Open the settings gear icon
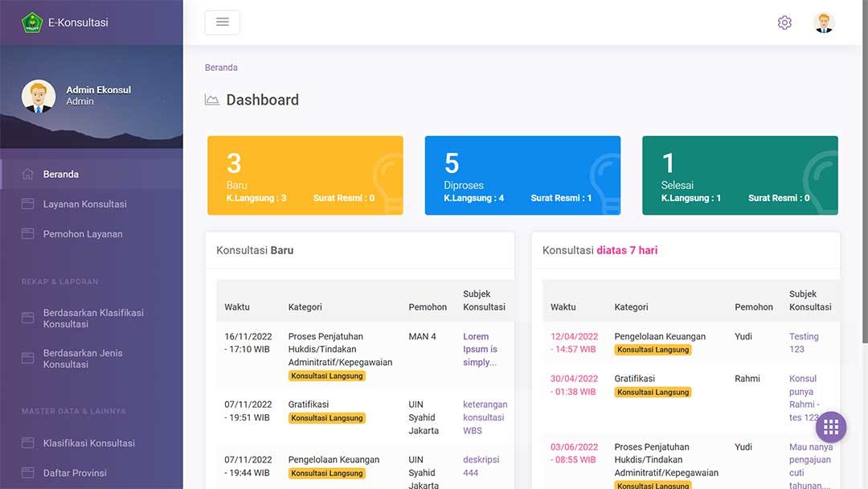This screenshot has height=489, width=868. pos(784,23)
